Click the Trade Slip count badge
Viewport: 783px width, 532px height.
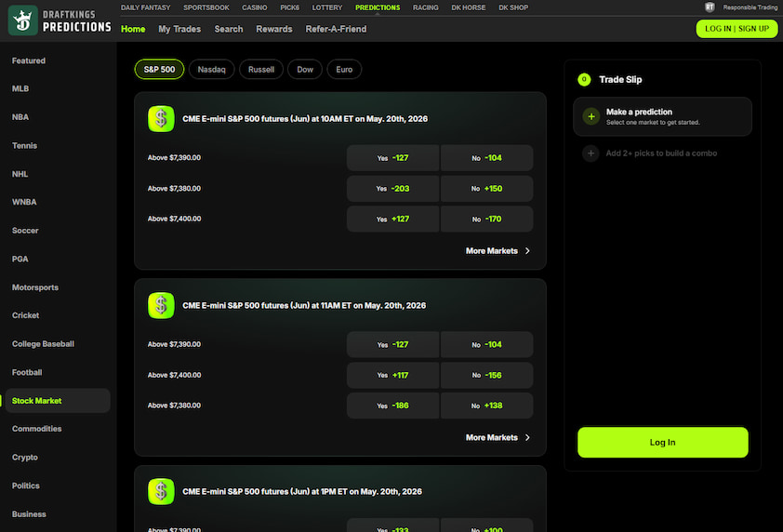584,79
